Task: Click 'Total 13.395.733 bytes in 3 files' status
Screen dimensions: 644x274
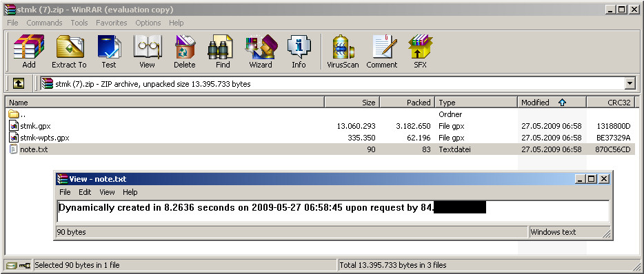Action: pos(393,265)
